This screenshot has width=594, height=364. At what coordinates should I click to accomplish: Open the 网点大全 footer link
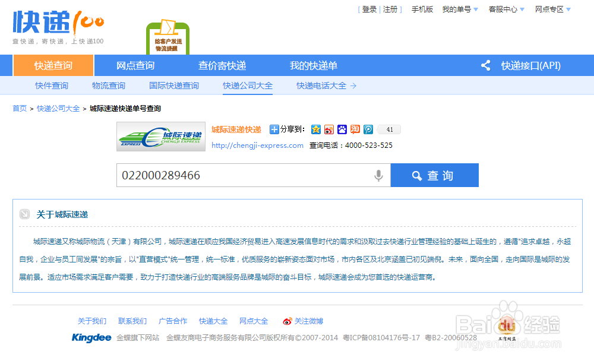point(254,321)
